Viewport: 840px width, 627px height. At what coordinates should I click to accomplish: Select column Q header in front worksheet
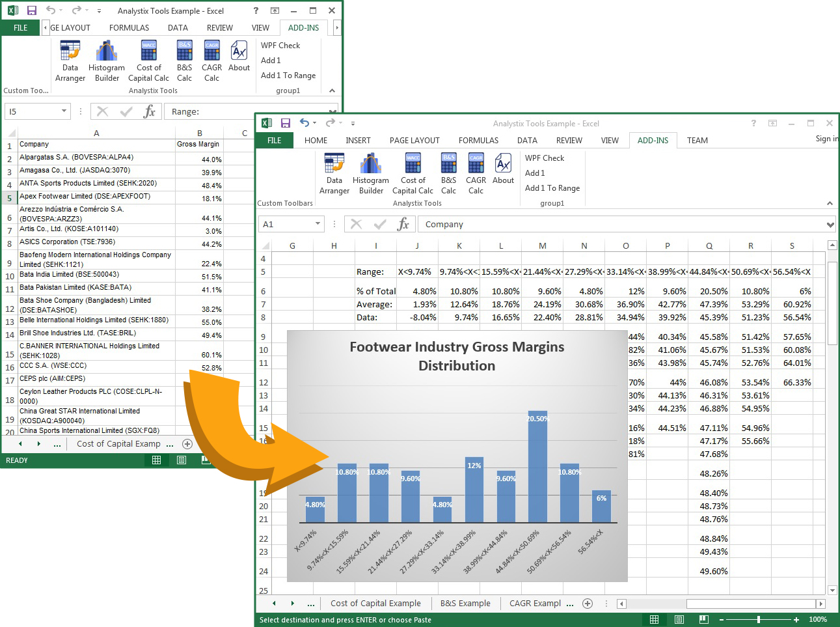coord(709,245)
